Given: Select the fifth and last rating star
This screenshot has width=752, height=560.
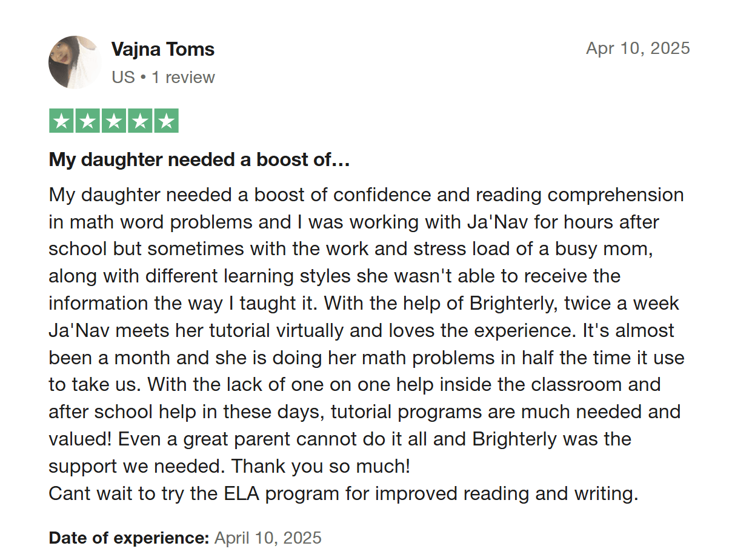Looking at the screenshot, I should tap(166, 121).
